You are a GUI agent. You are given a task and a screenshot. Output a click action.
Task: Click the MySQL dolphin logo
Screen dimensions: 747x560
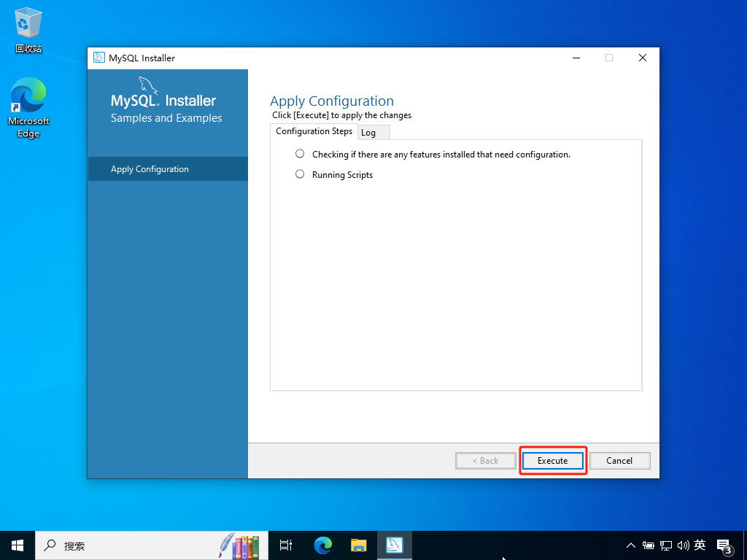click(x=148, y=85)
